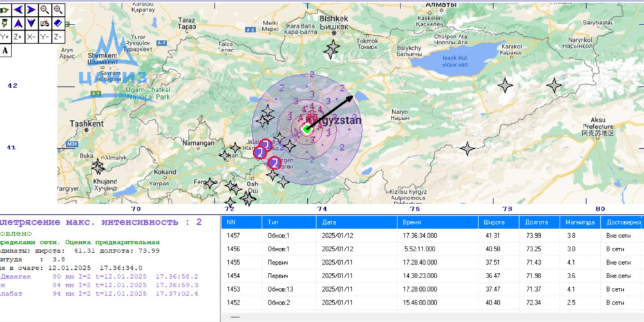The width and height of the screenshot is (644, 322).
Task: Open the blue book icon tool
Action: pyautogui.click(x=59, y=23)
